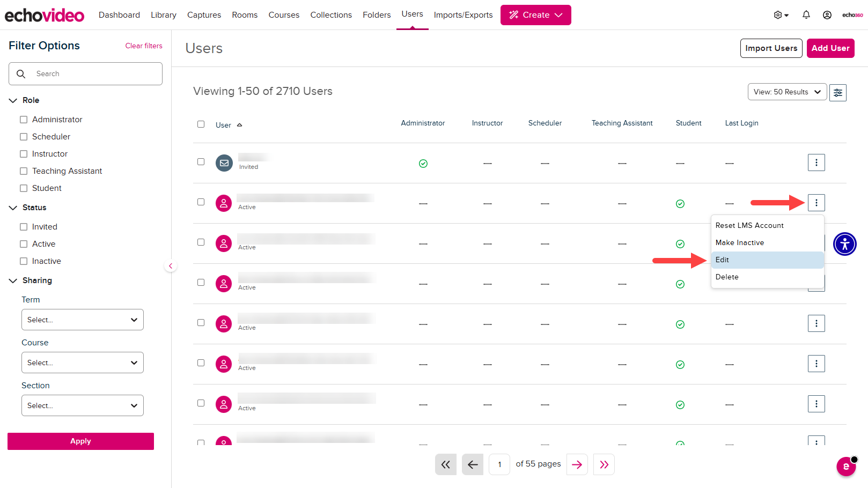The height and width of the screenshot is (488, 868).
Task: Click the notifications bell
Action: pos(806,14)
